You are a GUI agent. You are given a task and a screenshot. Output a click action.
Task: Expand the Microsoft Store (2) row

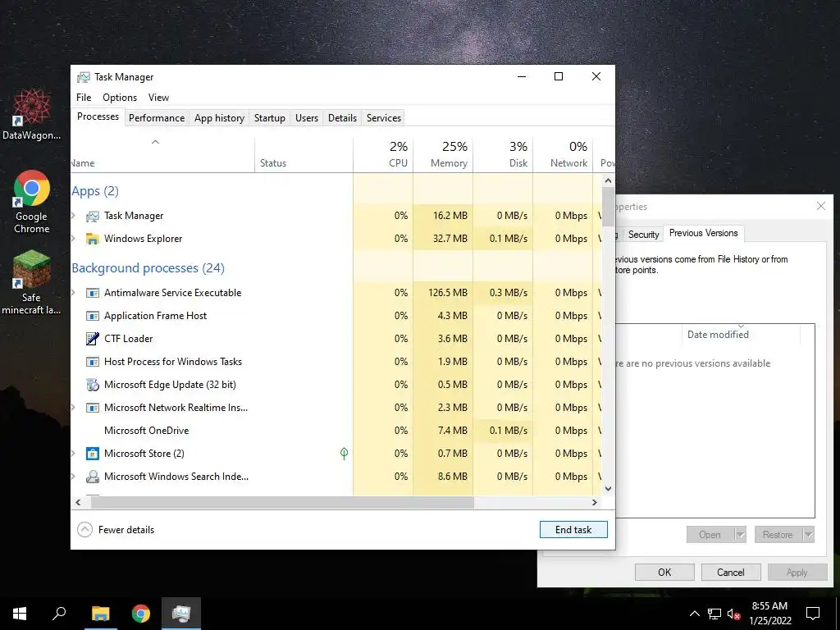tap(74, 454)
